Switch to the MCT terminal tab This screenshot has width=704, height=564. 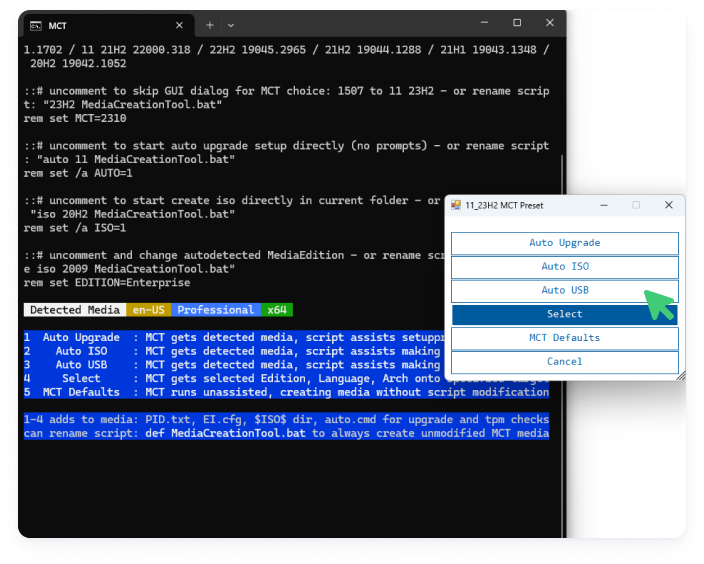(x=109, y=26)
